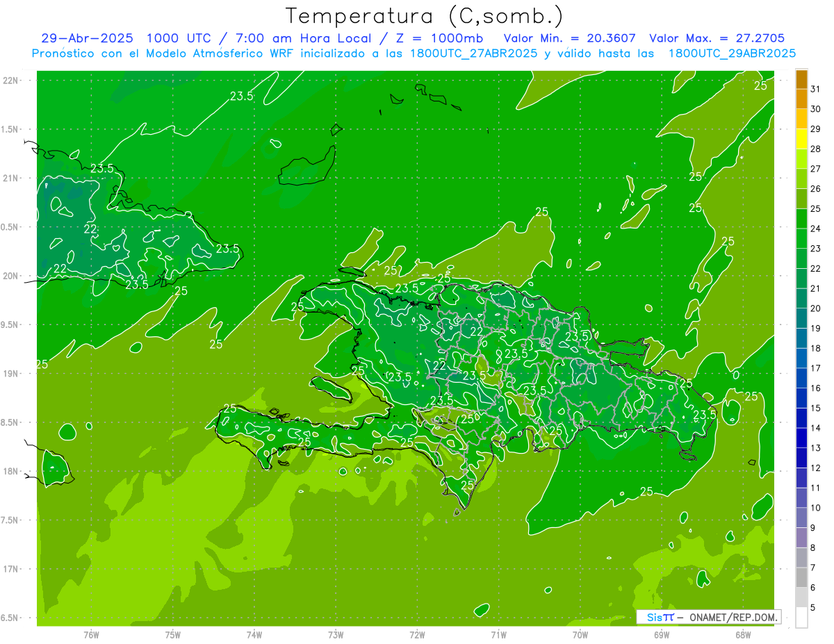Click the "1000 UTC" time text
834x644 pixels.
[x=179, y=38]
